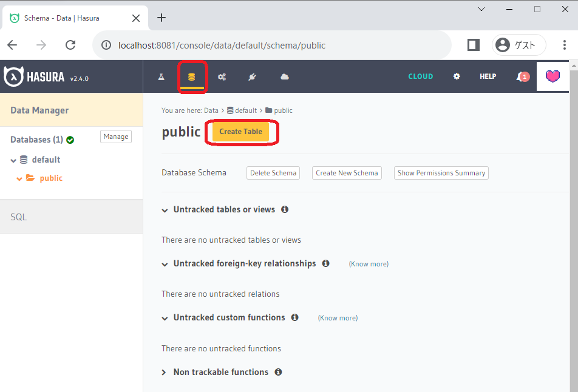Screen dimensions: 578x392
Task: Open browser side panel icon
Action: tap(474, 45)
